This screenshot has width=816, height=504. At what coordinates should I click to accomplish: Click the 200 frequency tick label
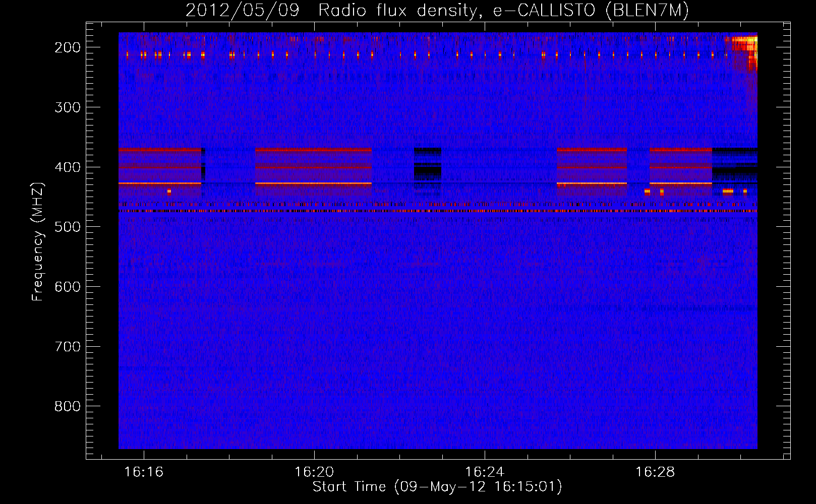(x=67, y=47)
